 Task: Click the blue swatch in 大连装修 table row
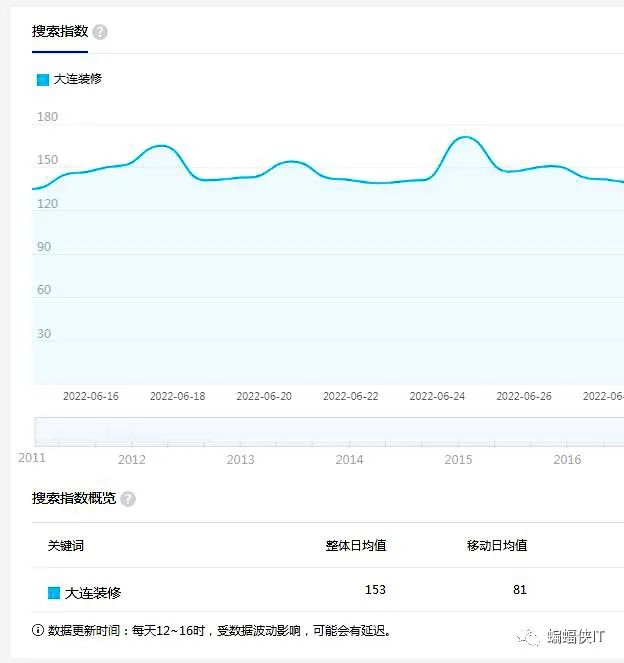[54, 593]
